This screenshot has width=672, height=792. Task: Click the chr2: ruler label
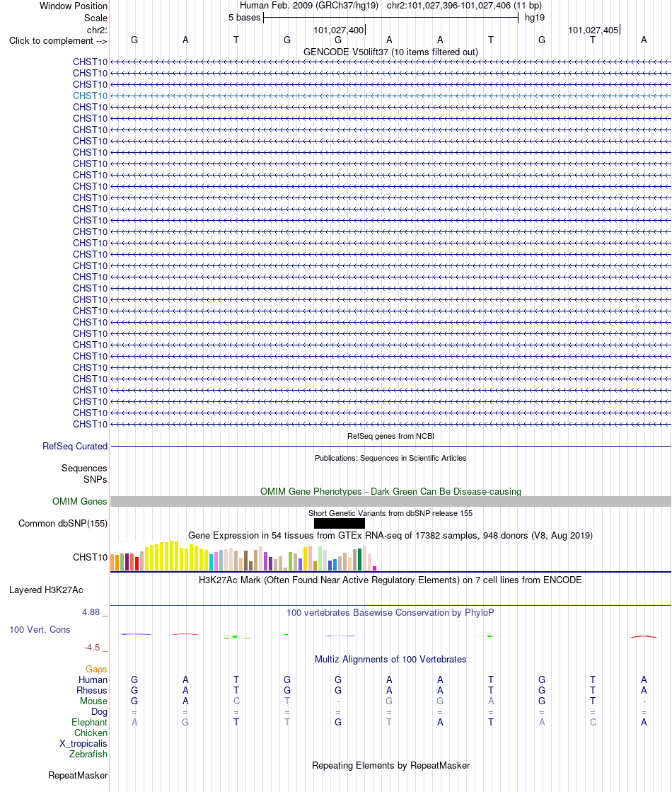click(x=97, y=30)
